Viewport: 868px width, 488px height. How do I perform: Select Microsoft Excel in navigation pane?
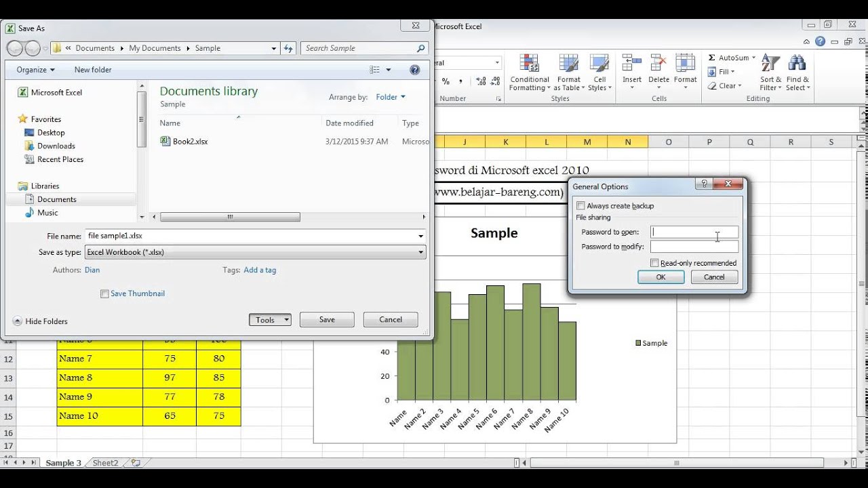click(56, 92)
